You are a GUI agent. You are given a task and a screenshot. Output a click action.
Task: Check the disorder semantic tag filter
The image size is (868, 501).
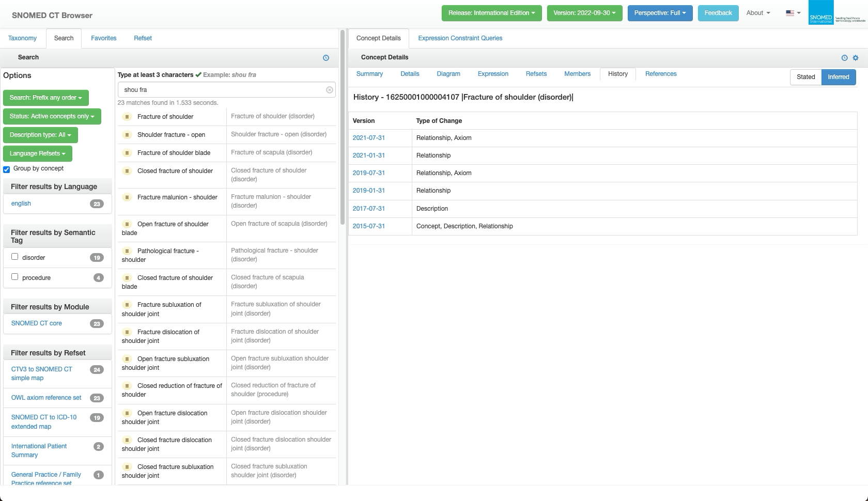coord(15,257)
